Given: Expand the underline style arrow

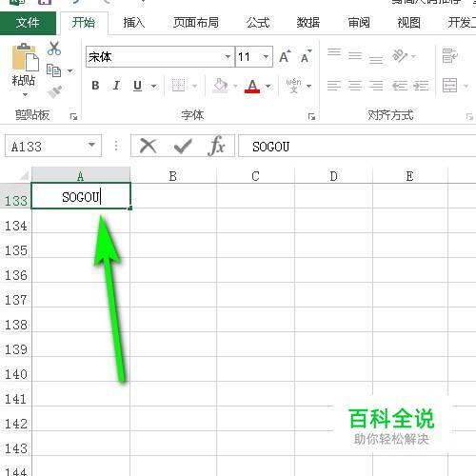Looking at the screenshot, I should coord(153,86).
